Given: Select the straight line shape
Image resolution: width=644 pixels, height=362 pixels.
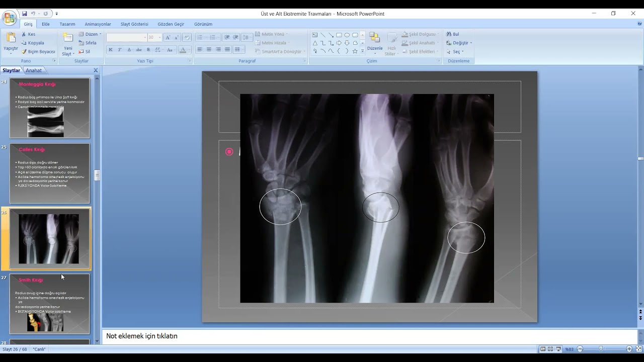Looking at the screenshot, I should tap(323, 35).
